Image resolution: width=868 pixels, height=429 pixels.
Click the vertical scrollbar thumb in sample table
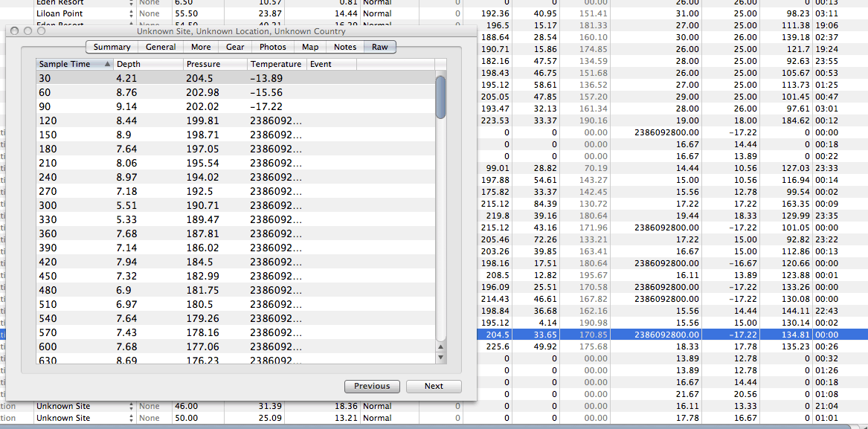(441, 97)
